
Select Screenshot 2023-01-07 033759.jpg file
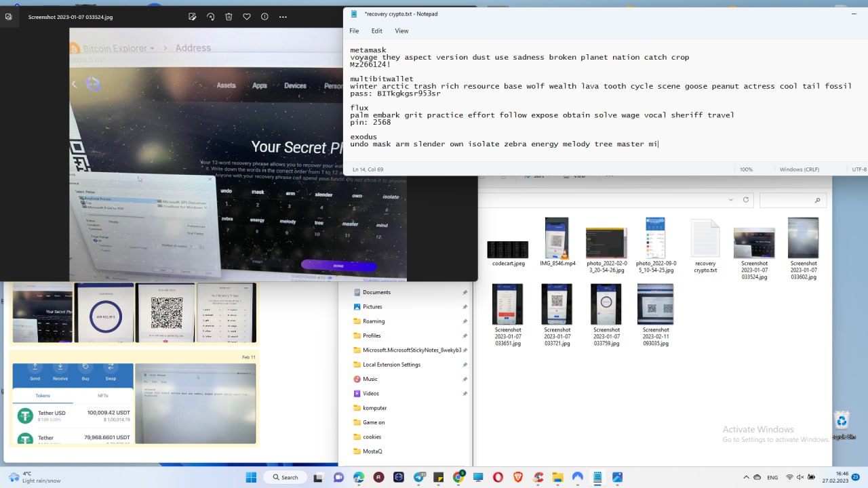coord(606,314)
